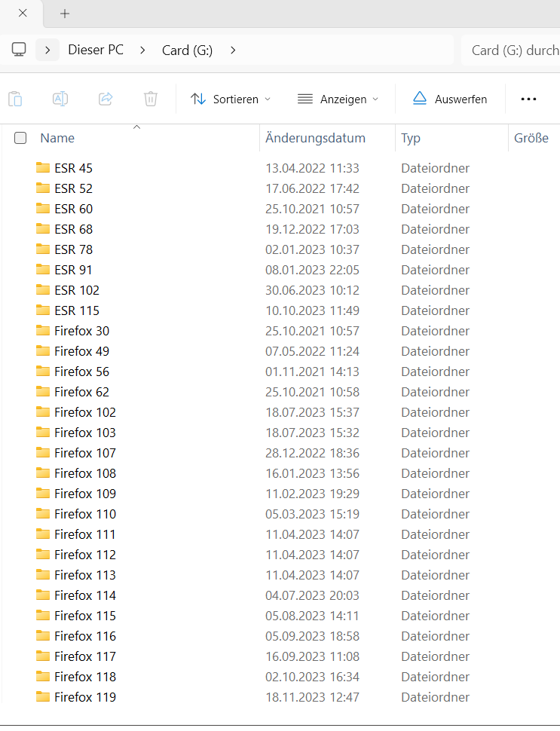
Task: Toggle the select-all checkbox
Action: (20, 138)
